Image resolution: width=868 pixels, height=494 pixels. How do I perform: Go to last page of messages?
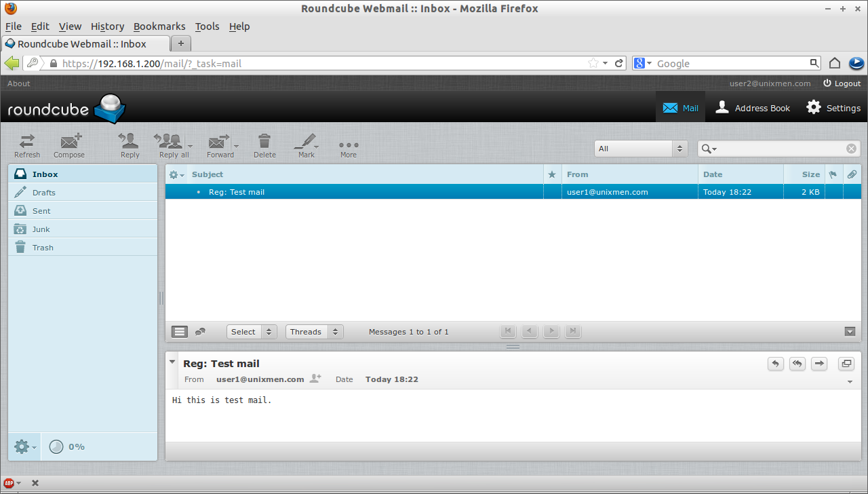point(573,331)
